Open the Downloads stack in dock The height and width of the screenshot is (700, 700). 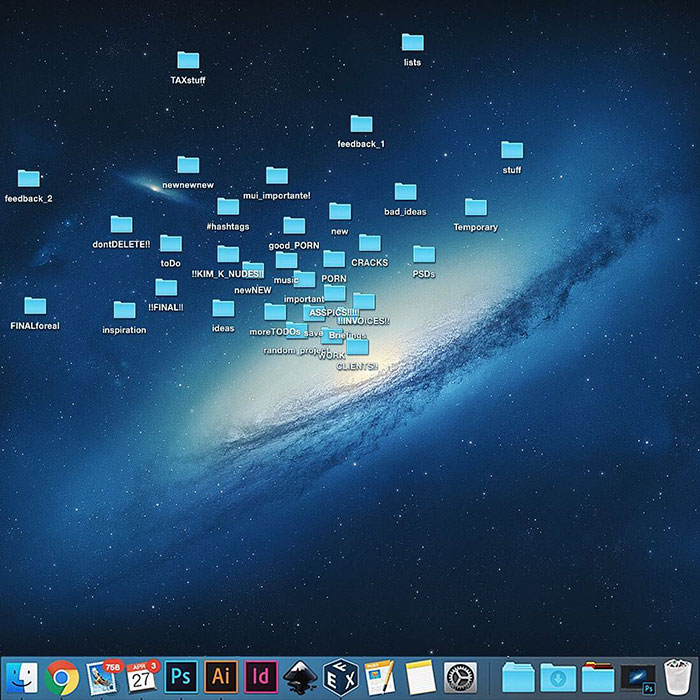click(558, 678)
